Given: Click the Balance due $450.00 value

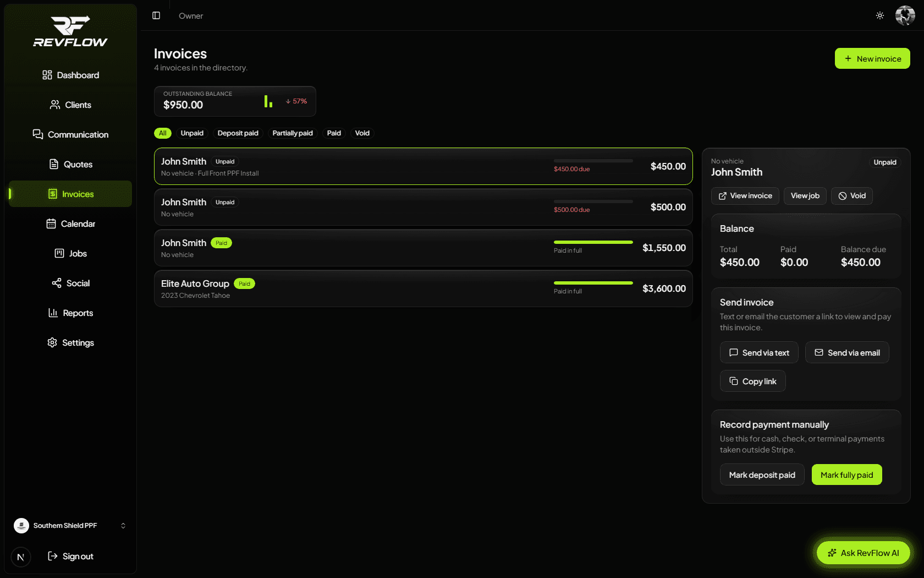Looking at the screenshot, I should (861, 263).
